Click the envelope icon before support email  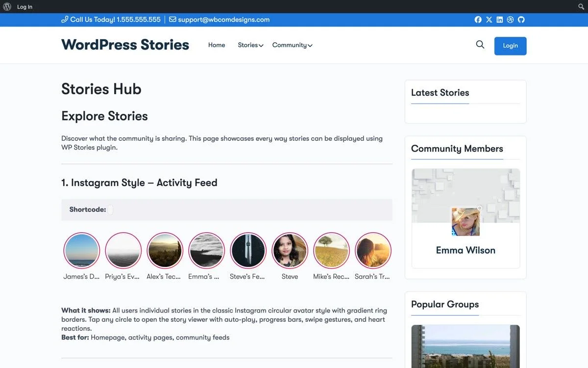[x=172, y=20]
